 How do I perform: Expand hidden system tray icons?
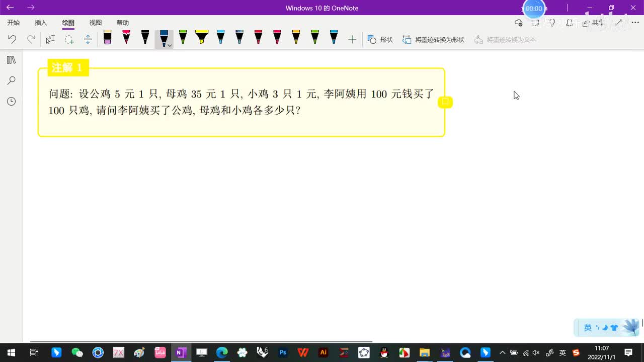[x=502, y=352]
